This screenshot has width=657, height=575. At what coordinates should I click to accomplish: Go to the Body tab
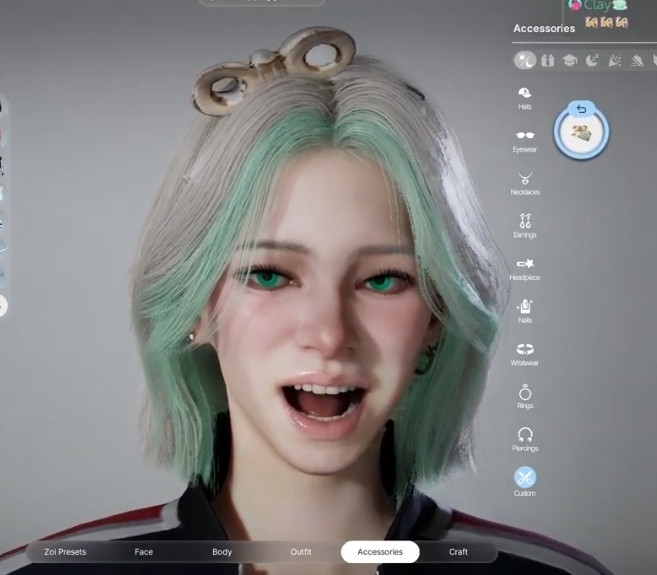(222, 552)
